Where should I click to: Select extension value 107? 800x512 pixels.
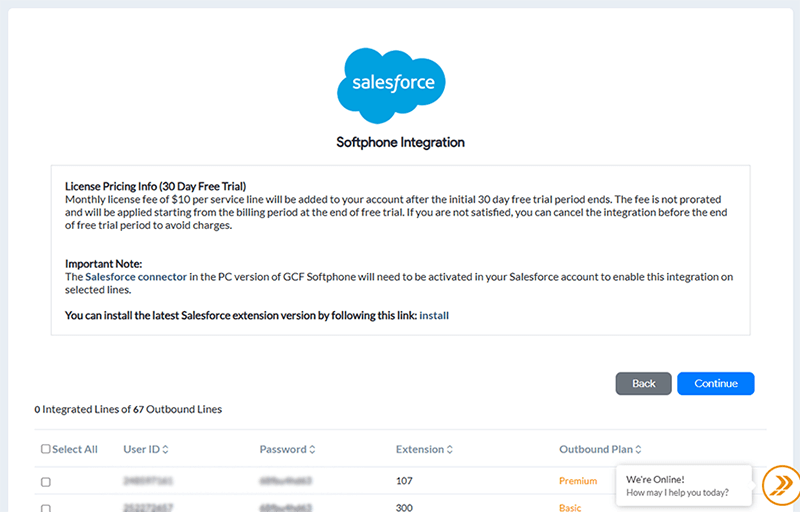click(x=404, y=481)
